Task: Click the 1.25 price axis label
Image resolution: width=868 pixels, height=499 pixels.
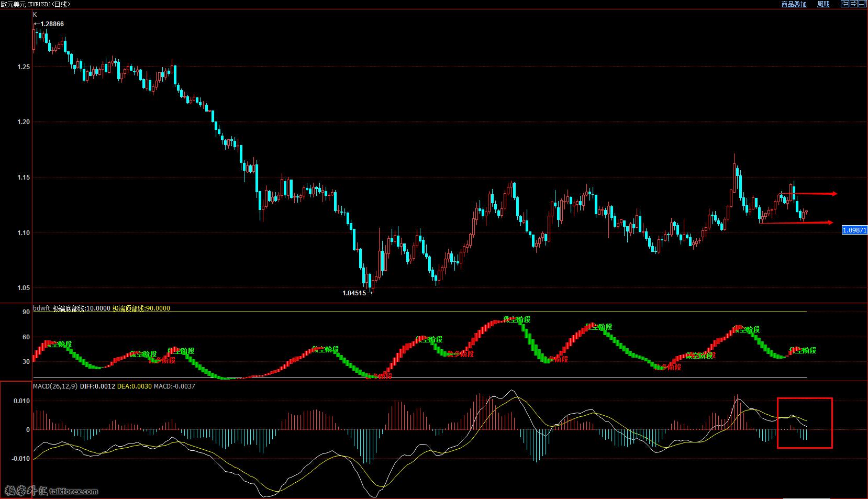Action: pos(23,67)
